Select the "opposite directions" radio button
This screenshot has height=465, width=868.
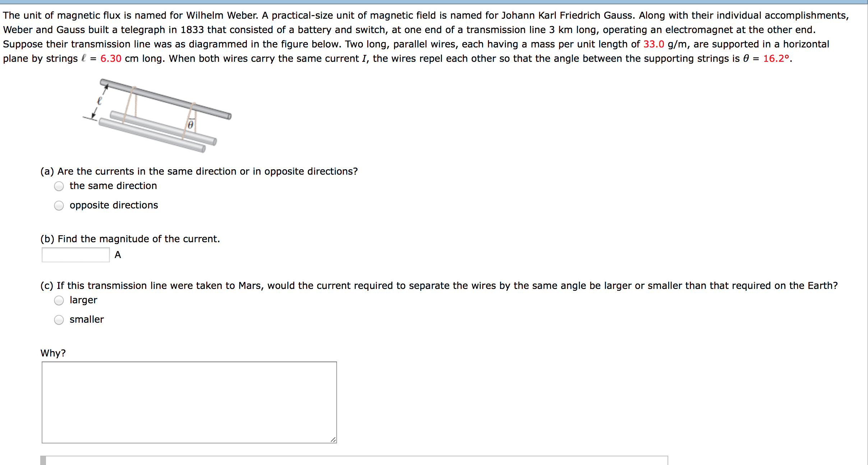pos(59,206)
